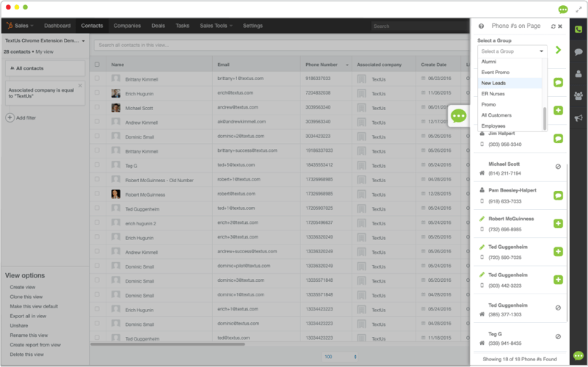Check the box for Michael Scott row

tap(97, 107)
